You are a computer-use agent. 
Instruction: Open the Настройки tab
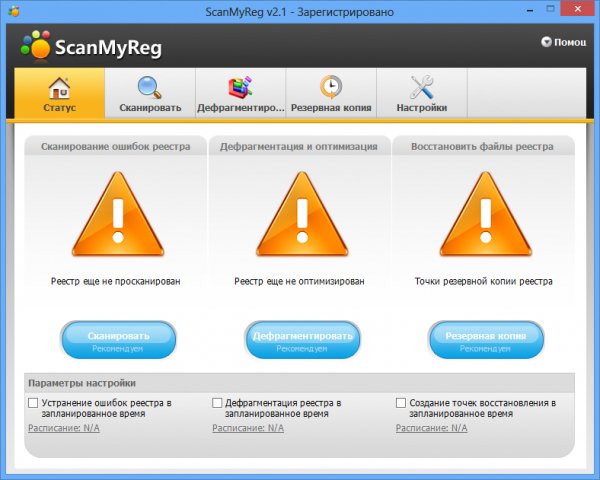click(x=422, y=93)
